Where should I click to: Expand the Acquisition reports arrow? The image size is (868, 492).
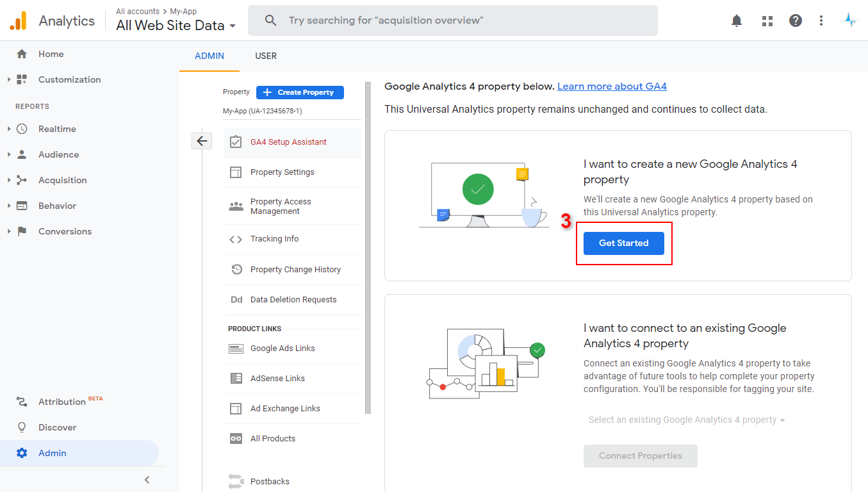click(9, 180)
